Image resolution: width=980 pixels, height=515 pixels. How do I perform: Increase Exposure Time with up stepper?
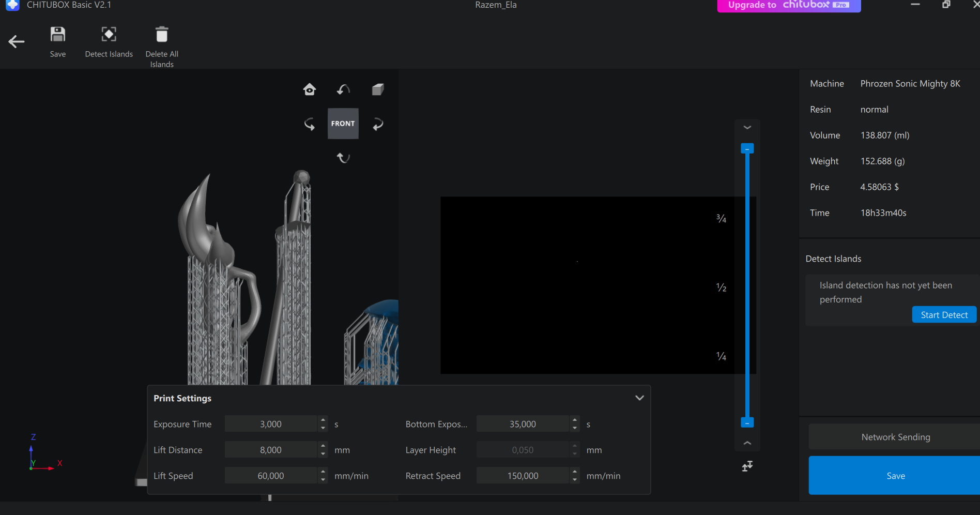(323, 420)
